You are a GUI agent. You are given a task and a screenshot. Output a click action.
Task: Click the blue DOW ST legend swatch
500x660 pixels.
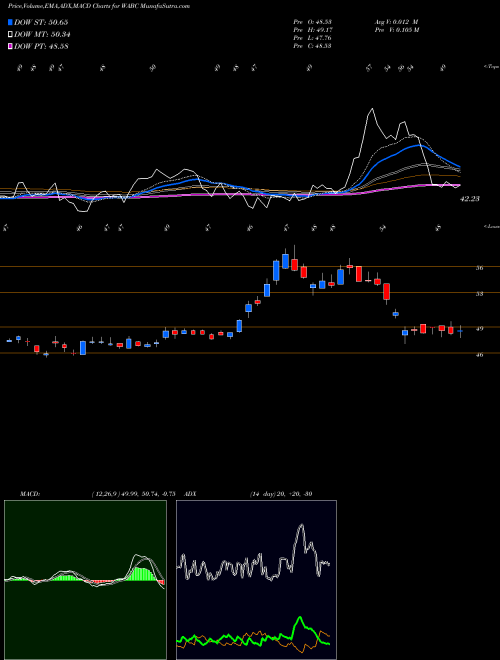pos(10,22)
